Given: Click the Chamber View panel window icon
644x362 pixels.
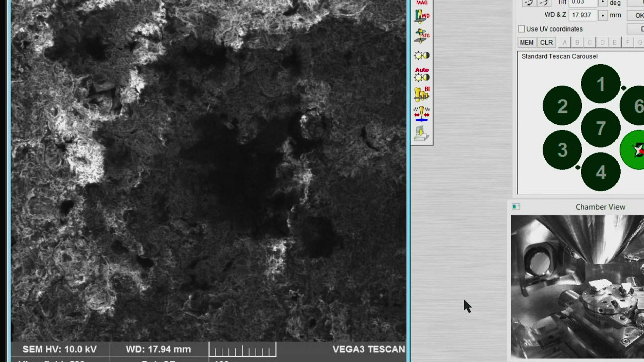Looking at the screenshot, I should pos(516,207).
